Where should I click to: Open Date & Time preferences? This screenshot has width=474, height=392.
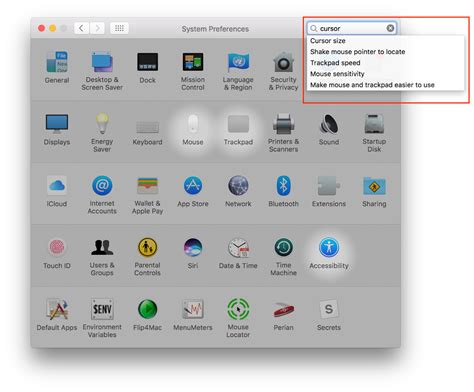238,253
